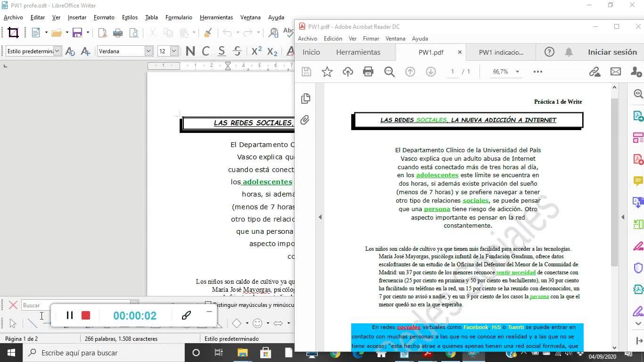Close the PW1.pdf tab in Acrobat
Screen dimensions: 644x362
459,52
